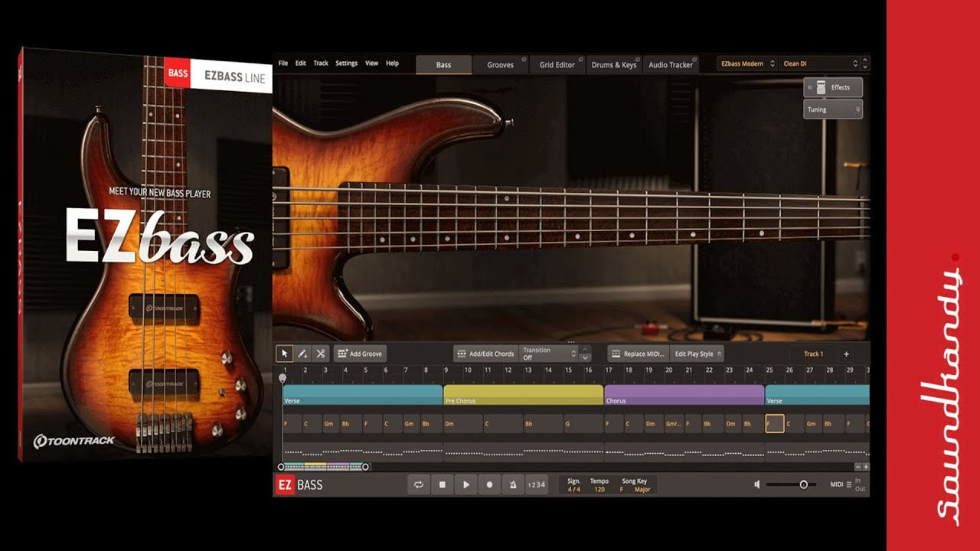Select the arrow pointer tool
The height and width of the screenshot is (551, 980).
click(285, 354)
